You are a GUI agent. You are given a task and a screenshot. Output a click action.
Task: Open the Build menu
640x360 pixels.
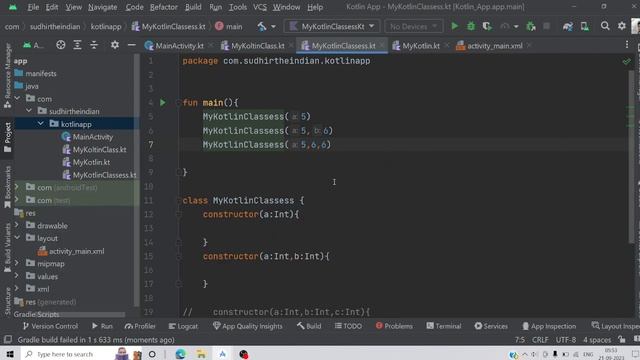[193, 7]
